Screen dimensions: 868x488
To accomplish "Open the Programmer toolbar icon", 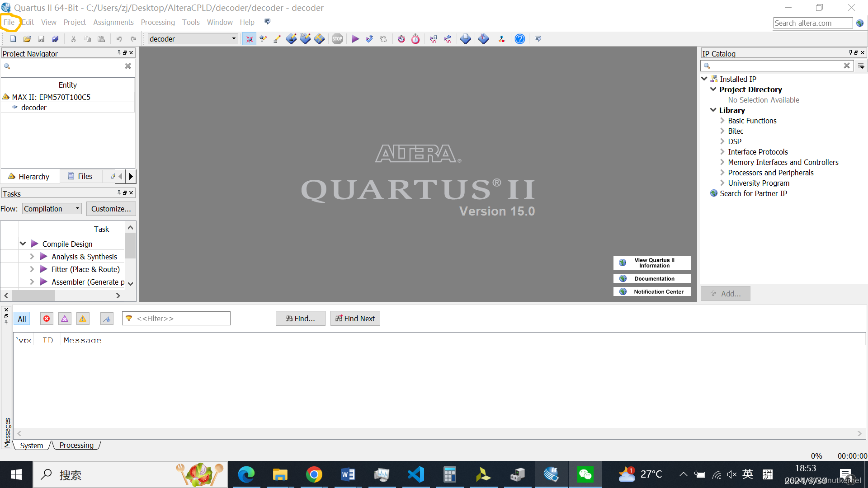I will pyautogui.click(x=484, y=39).
